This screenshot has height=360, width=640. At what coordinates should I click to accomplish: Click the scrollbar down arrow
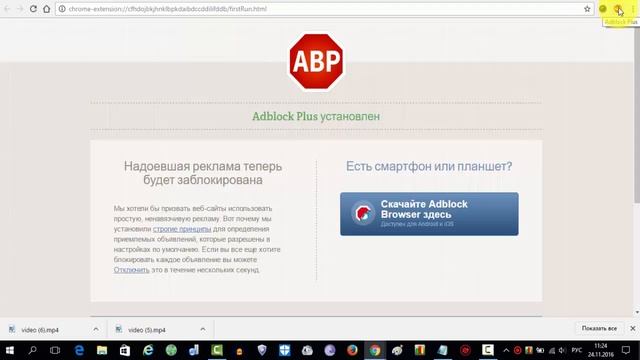click(x=637, y=313)
